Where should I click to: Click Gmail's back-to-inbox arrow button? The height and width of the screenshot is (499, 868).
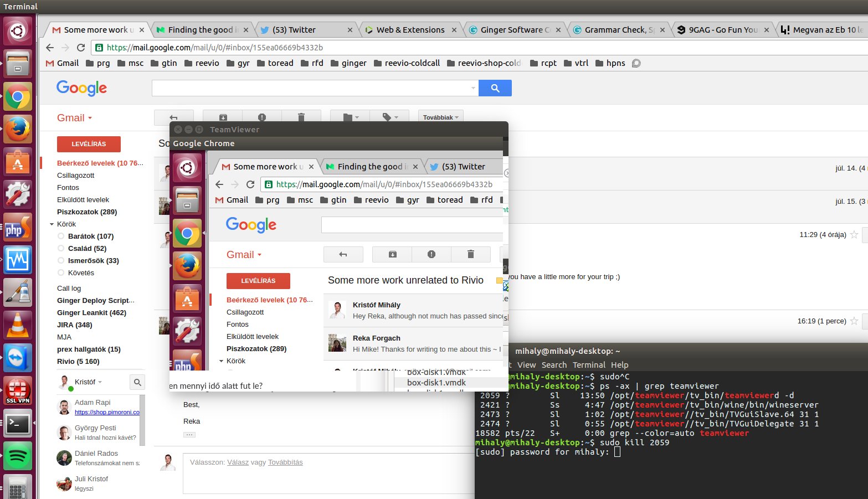pyautogui.click(x=173, y=117)
